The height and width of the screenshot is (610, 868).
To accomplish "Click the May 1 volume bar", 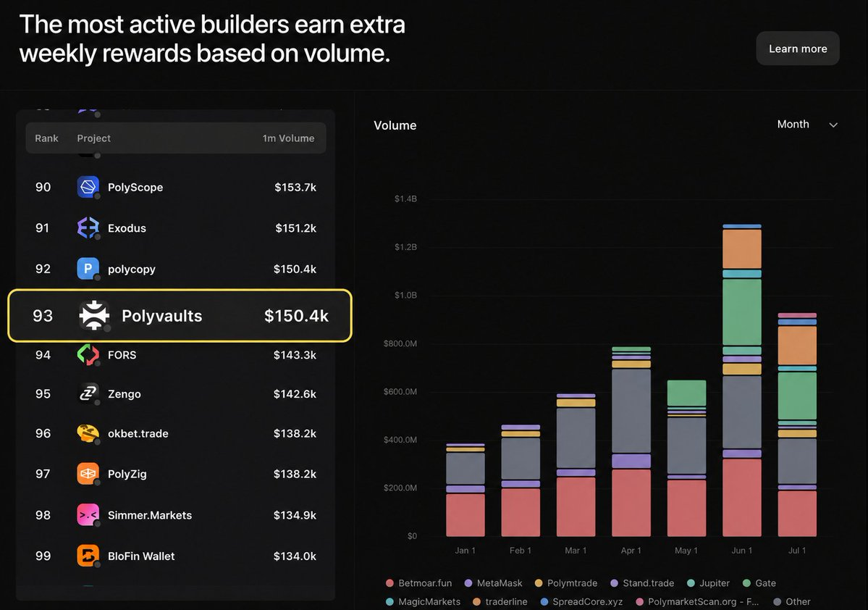I will click(686, 458).
